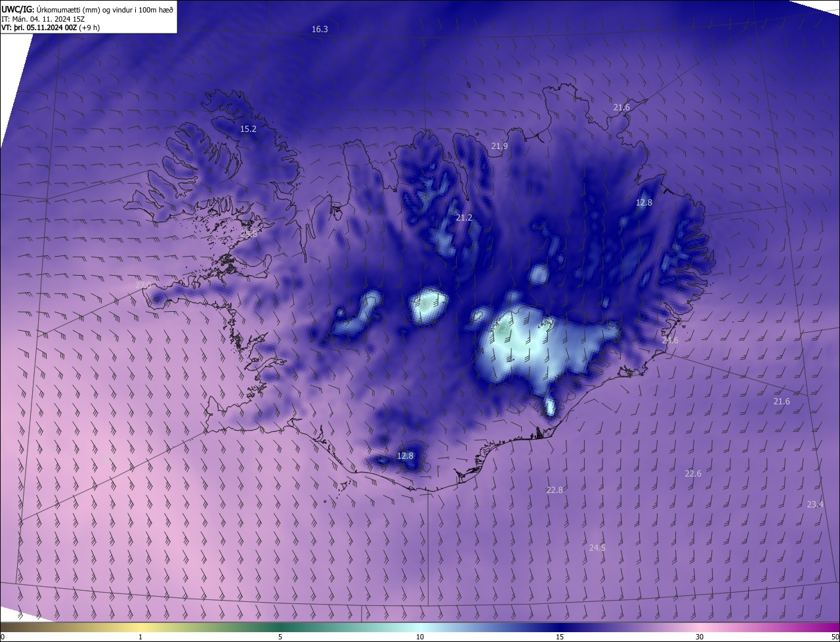Click the '30' tick on the color scale

(700, 637)
